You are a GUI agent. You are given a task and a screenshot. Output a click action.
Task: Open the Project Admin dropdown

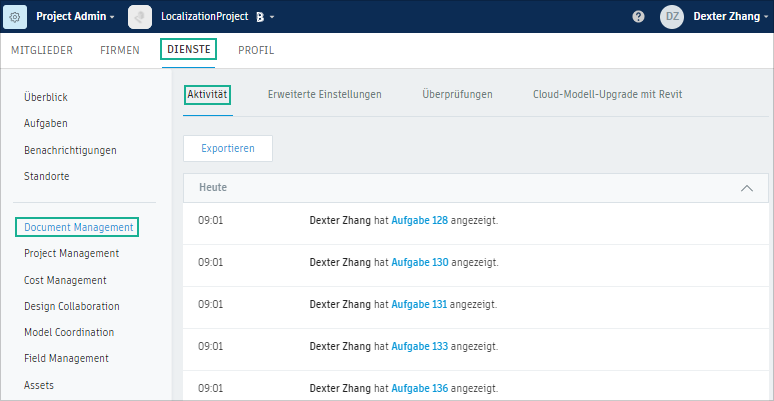click(x=76, y=16)
